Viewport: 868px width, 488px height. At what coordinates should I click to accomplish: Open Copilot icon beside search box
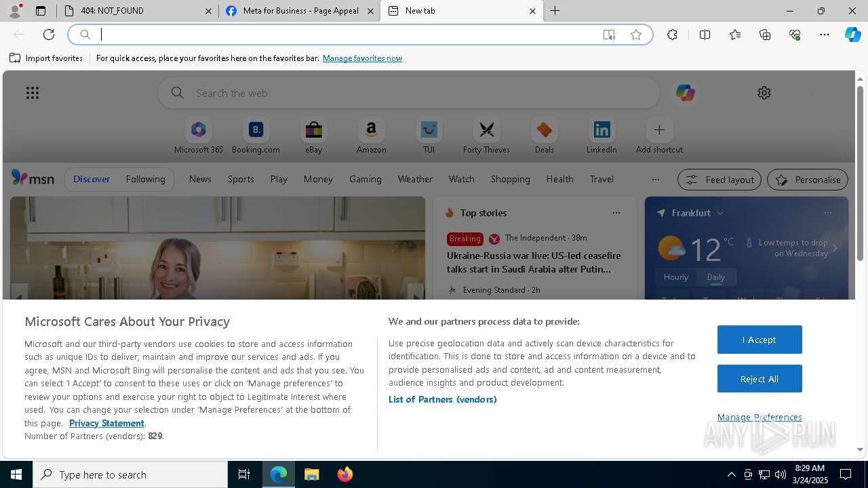685,93
